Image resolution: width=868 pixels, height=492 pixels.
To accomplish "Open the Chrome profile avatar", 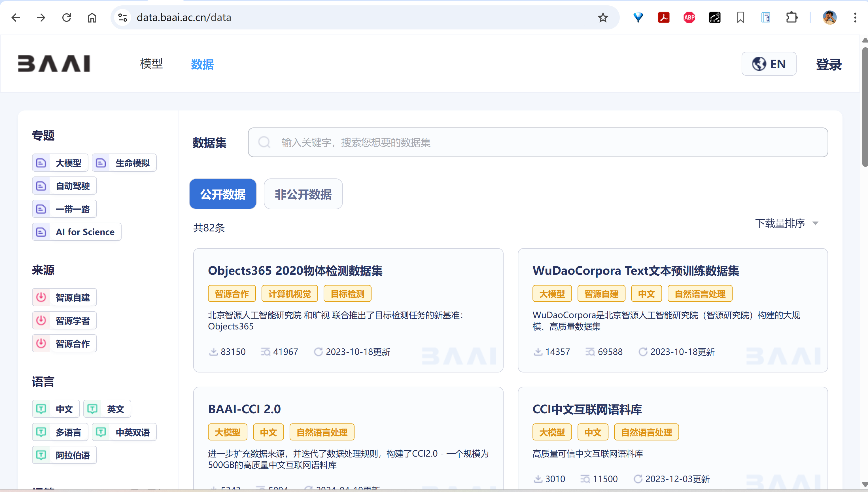I will pos(829,18).
